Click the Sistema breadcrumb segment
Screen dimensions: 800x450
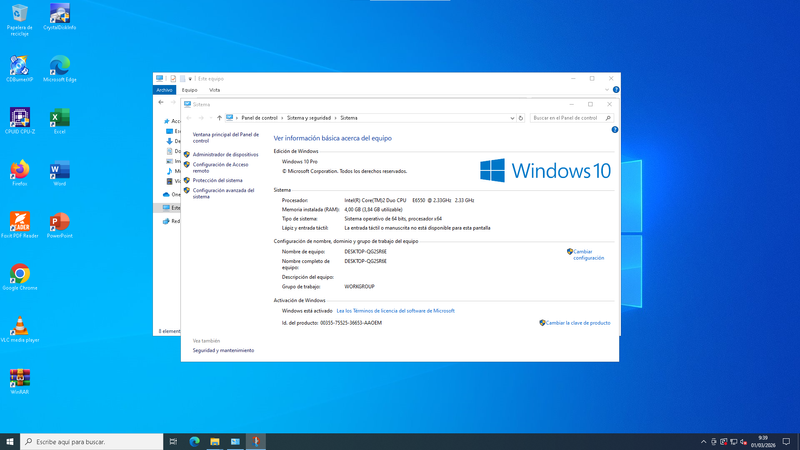349,118
